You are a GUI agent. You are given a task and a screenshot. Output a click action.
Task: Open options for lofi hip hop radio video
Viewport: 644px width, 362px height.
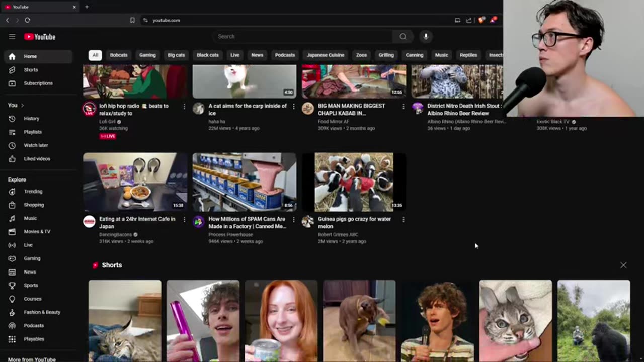click(184, 107)
